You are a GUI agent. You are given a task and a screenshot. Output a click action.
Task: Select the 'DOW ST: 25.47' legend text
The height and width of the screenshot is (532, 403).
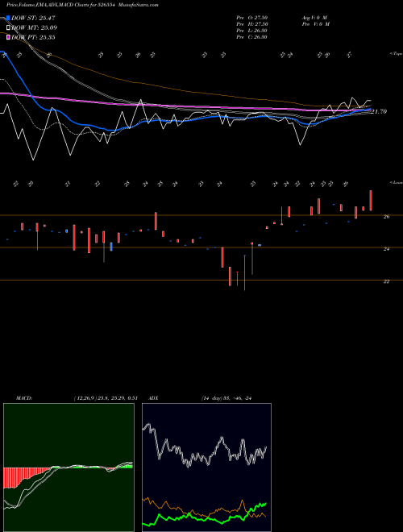(33, 18)
